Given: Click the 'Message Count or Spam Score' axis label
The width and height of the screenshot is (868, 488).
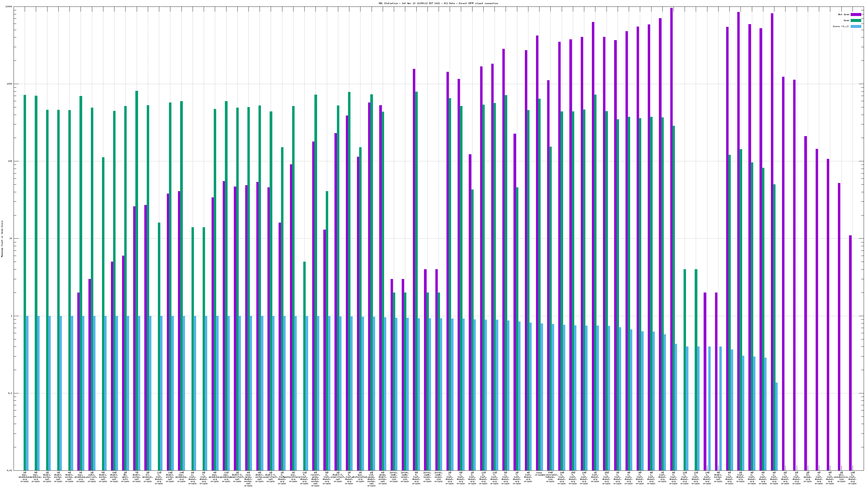Looking at the screenshot, I should pyautogui.click(x=2, y=239).
